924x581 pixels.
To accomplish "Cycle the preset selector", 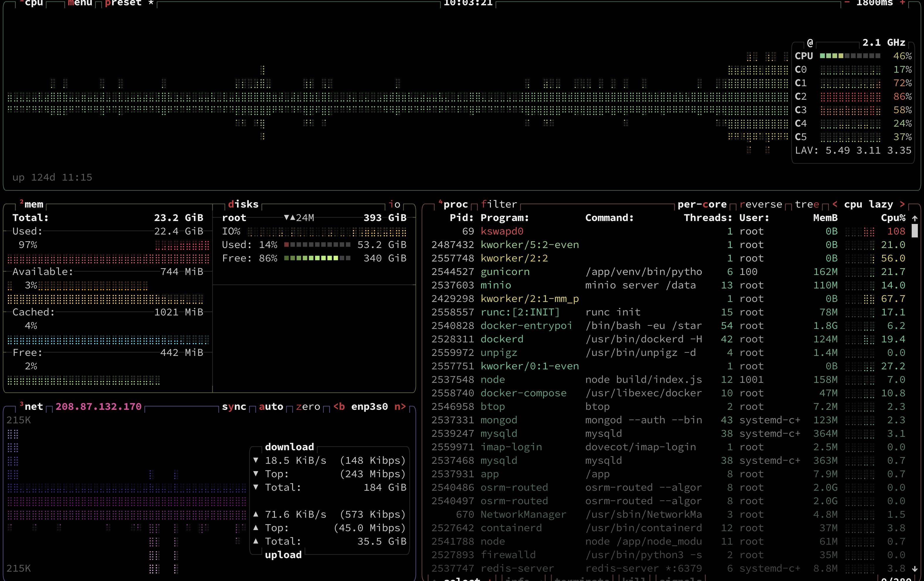I will pyautogui.click(x=129, y=3).
